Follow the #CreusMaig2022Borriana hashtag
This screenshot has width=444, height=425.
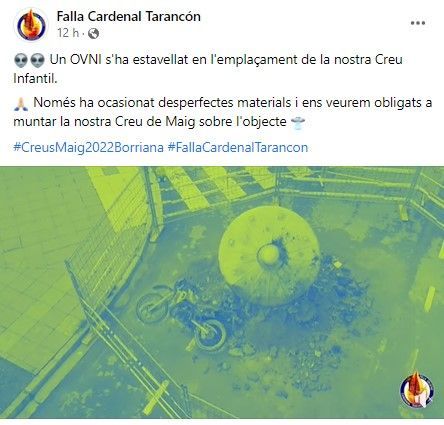pos(89,147)
